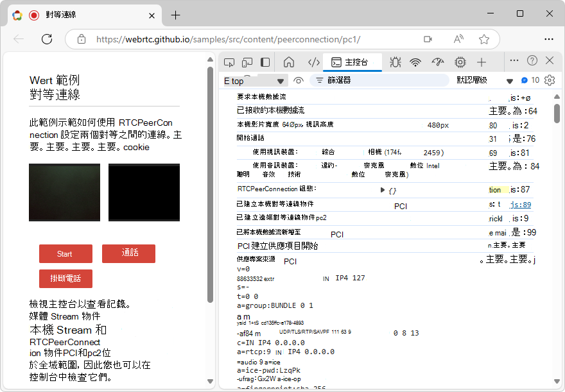The width and height of the screenshot is (565, 392).
Task: Select the inspect element tool
Action: point(229,63)
